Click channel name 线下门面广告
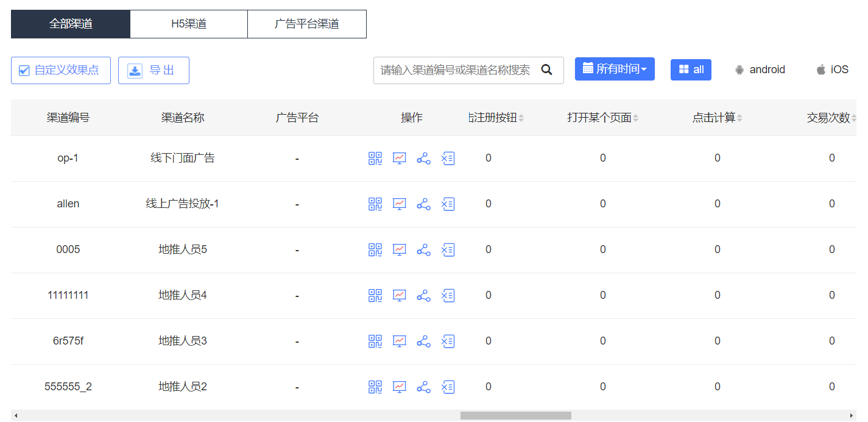This screenshot has height=422, width=868. click(183, 158)
